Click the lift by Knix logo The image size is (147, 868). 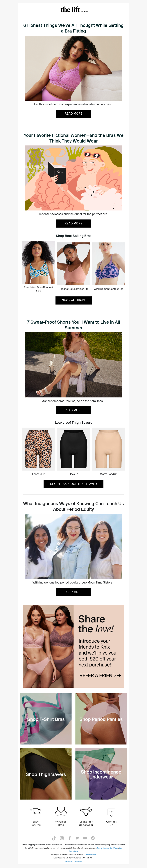73,9
